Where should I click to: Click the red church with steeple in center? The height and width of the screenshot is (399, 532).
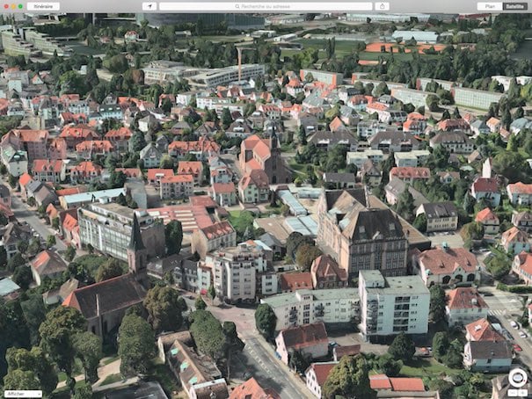(262, 158)
